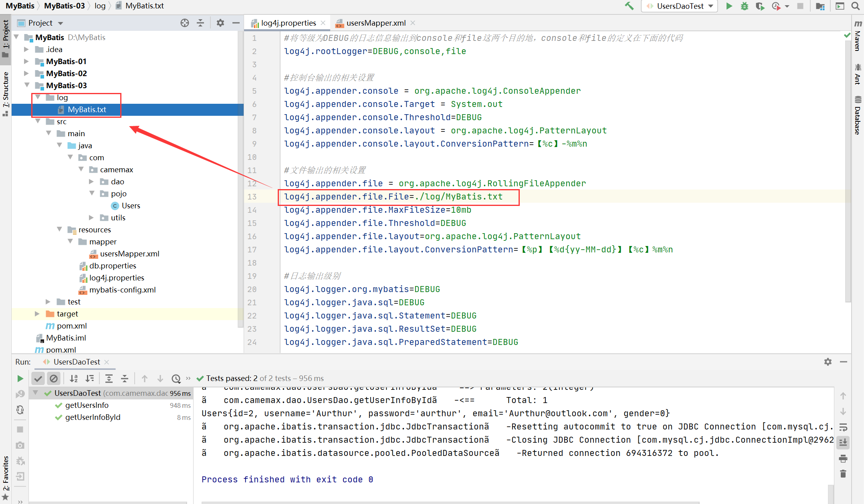Toggle show passed tests checkmark button
The height and width of the screenshot is (504, 864).
(x=38, y=378)
